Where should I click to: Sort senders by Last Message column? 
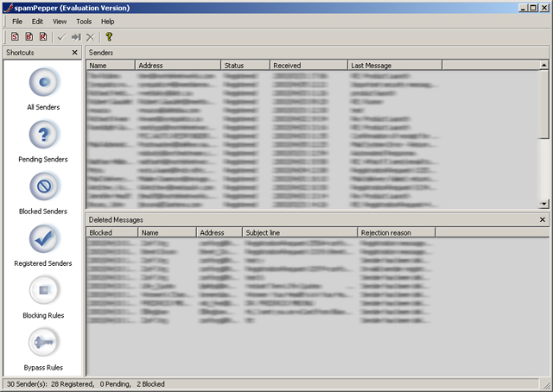click(x=395, y=66)
